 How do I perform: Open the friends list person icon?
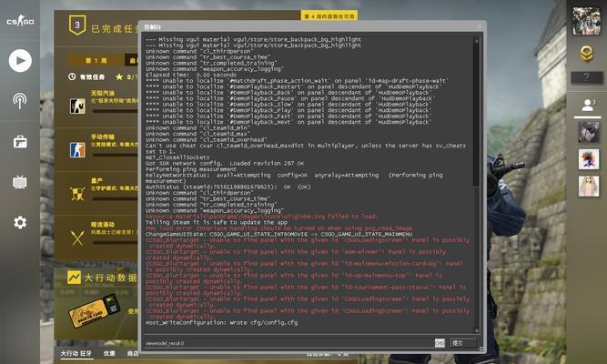click(588, 106)
